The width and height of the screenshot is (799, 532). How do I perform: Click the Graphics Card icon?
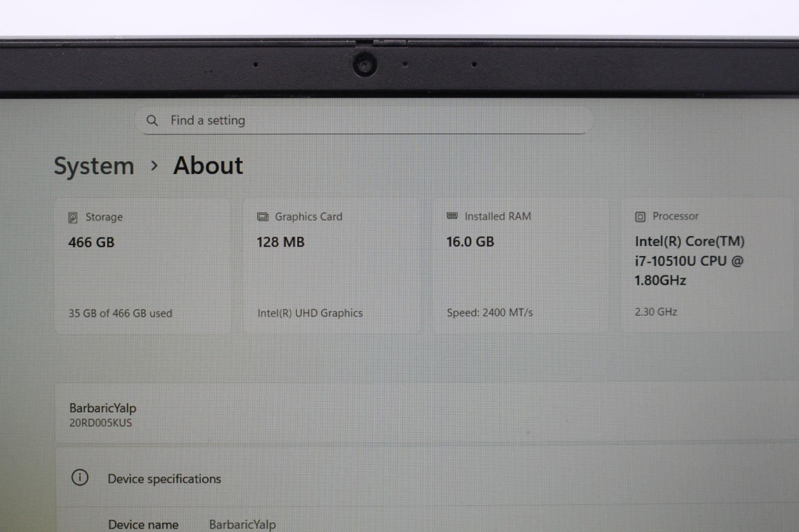(263, 217)
